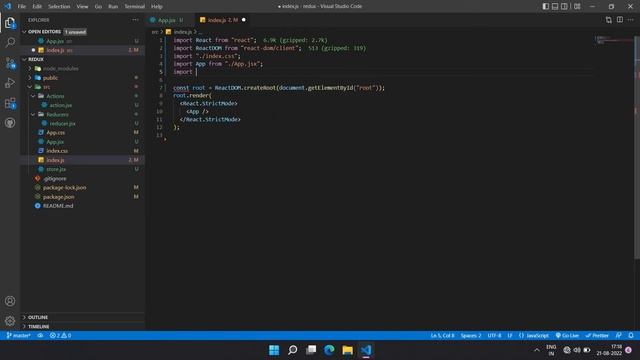Open Task View on the taskbar
This screenshot has height=360, width=640.
coord(311,350)
